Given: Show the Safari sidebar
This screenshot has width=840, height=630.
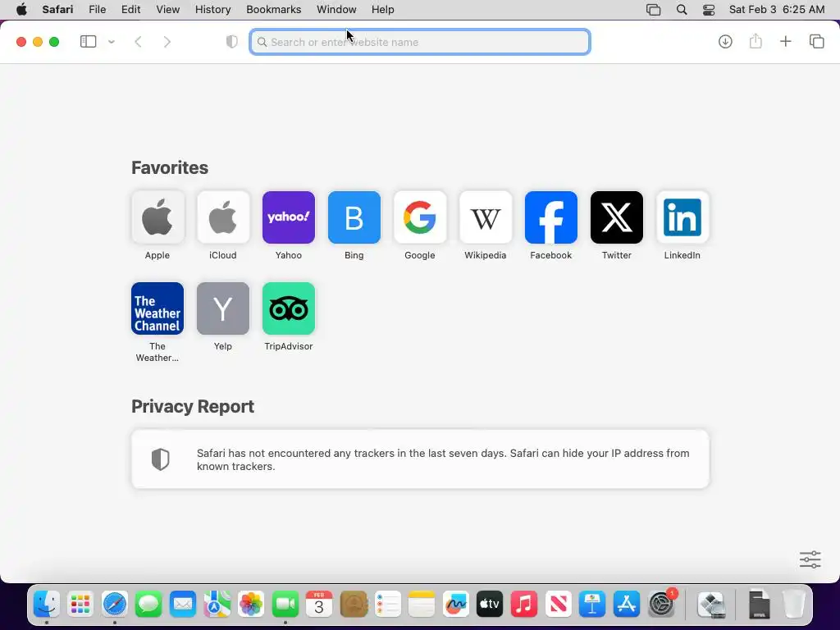Looking at the screenshot, I should [88, 42].
